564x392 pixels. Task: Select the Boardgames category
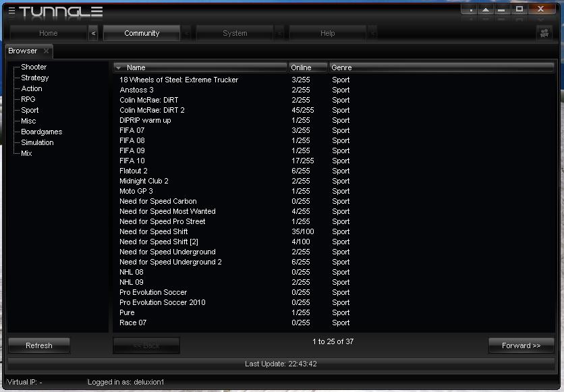click(x=42, y=132)
